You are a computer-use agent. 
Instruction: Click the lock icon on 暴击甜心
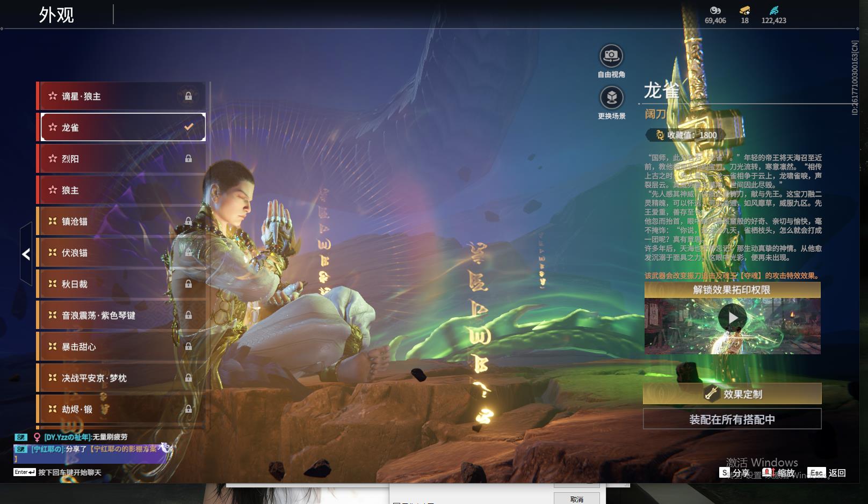click(189, 346)
